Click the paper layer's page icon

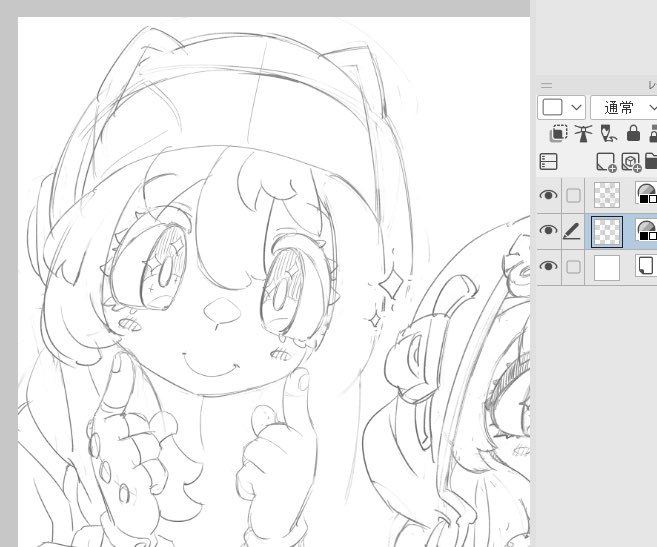[646, 266]
